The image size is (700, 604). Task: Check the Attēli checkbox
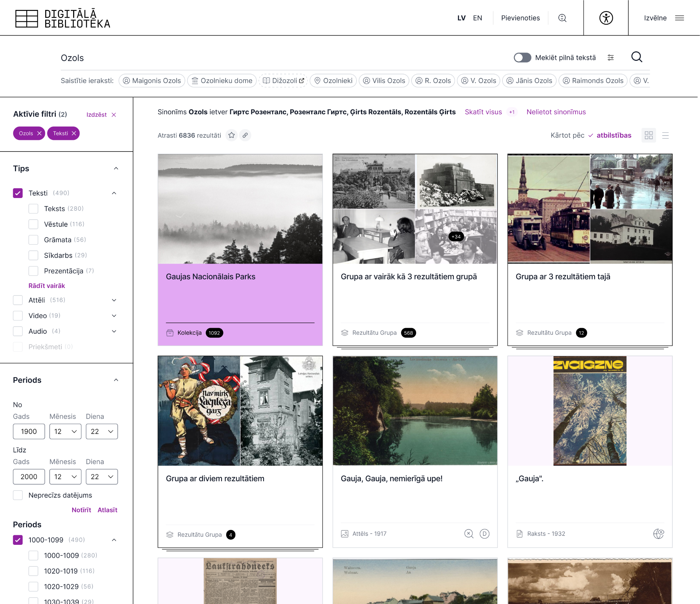click(x=18, y=300)
